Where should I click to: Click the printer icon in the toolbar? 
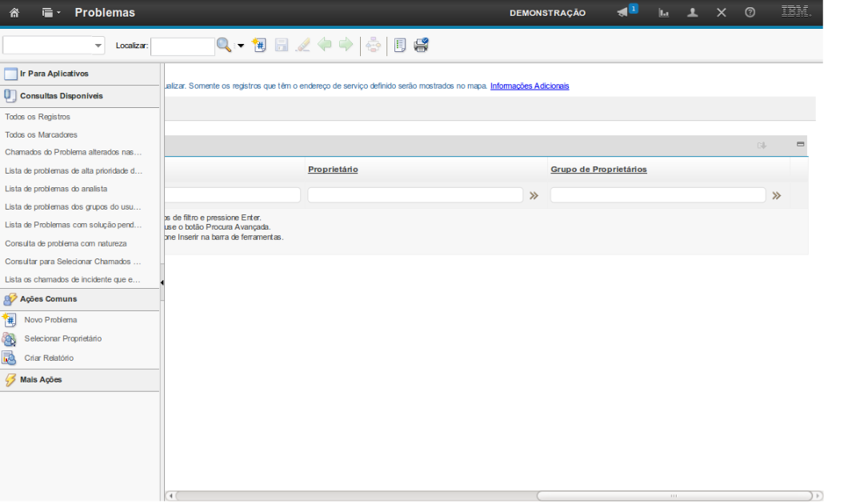point(421,46)
